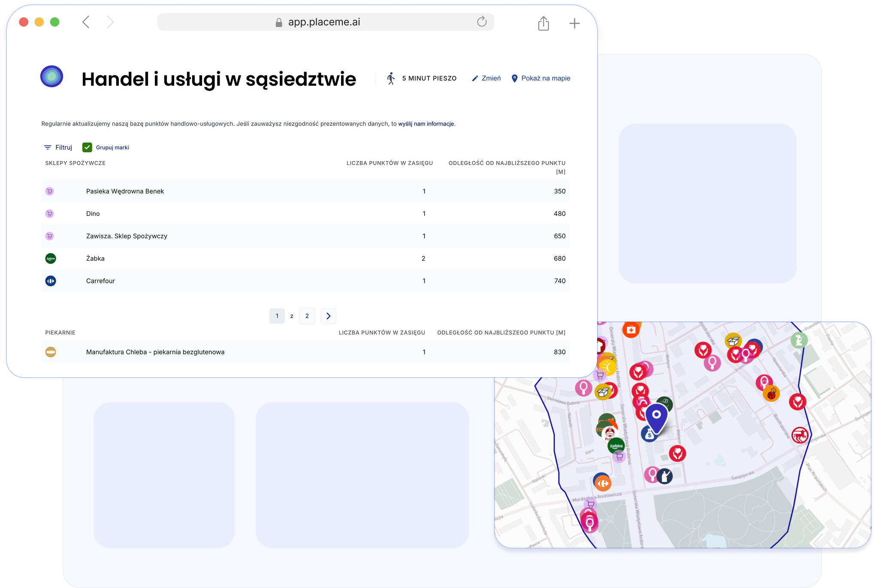Click the browser share icon
Viewport: 875px width, 588px height.
(543, 23)
